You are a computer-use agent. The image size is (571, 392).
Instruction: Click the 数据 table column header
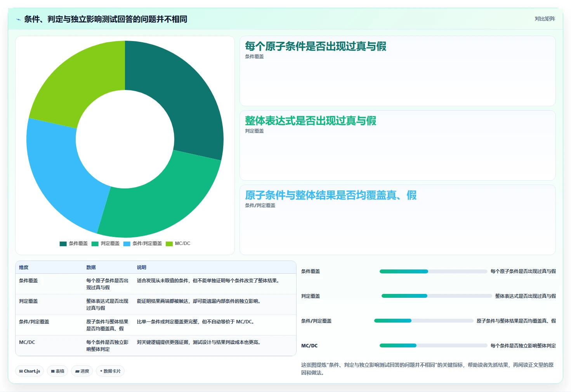pos(91,268)
